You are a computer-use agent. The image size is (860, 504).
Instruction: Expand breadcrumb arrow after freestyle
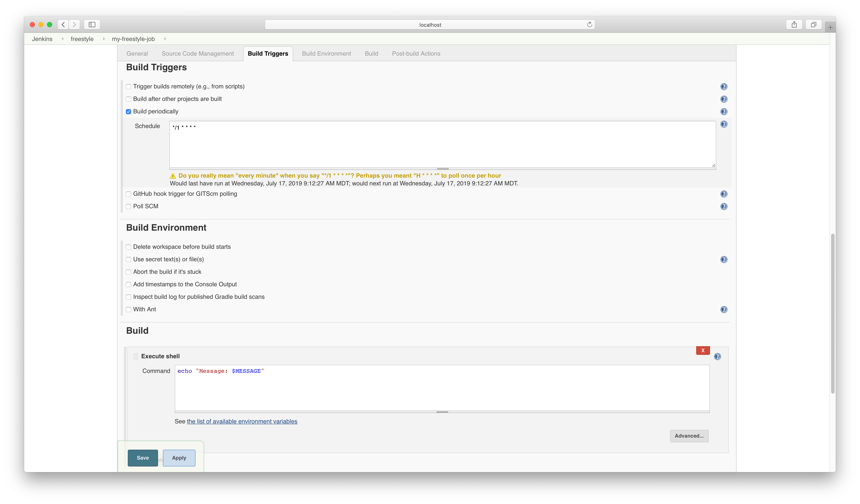coord(104,39)
